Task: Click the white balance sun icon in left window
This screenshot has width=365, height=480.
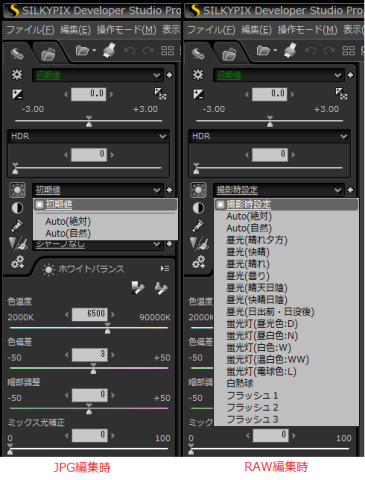Action: click(18, 190)
